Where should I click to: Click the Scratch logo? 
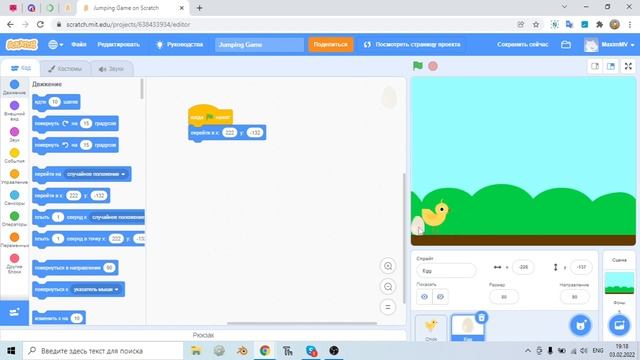22,44
